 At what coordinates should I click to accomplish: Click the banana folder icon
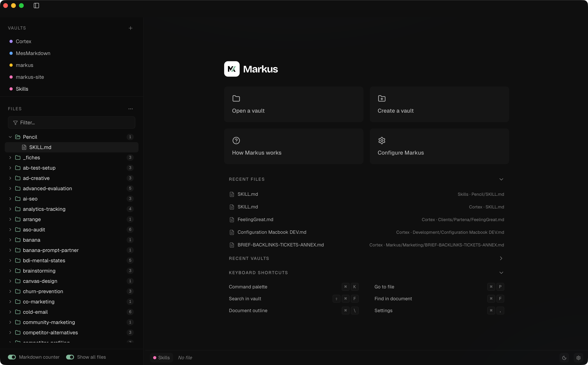coord(18,240)
